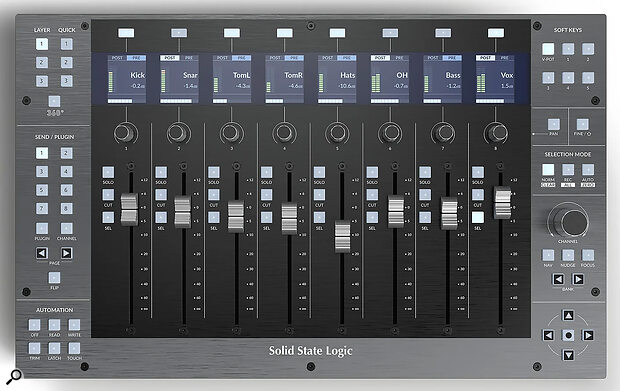620x391 pixels.
Task: Go to next Page with right arrow
Action: click(x=66, y=253)
